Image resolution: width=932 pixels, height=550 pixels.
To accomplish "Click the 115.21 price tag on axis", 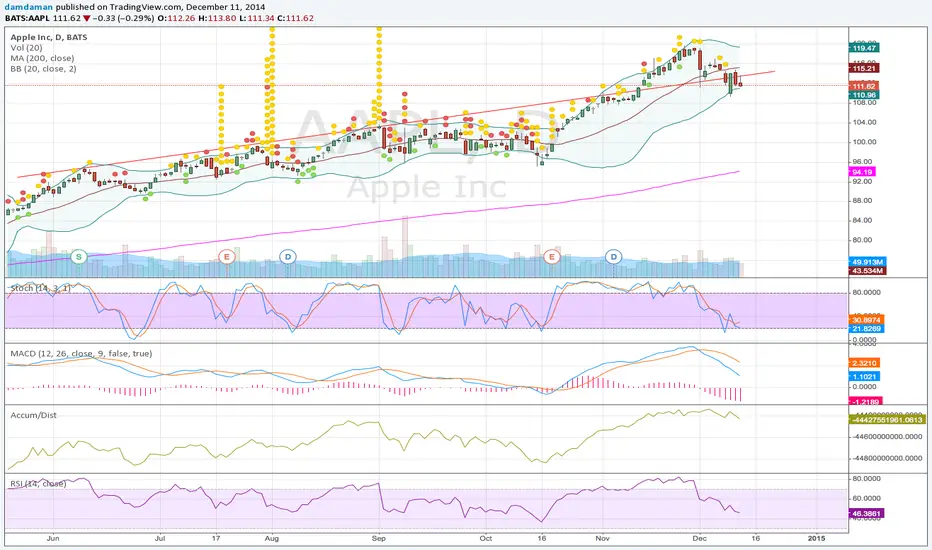I will click(864, 68).
